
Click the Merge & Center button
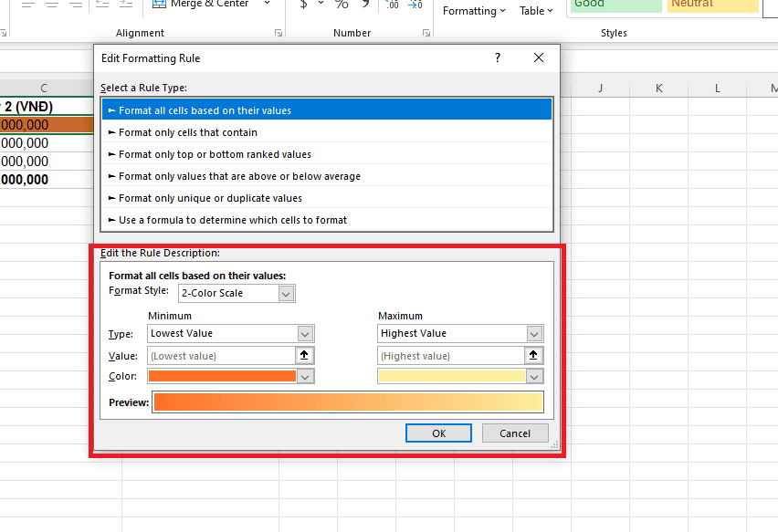pyautogui.click(x=200, y=4)
